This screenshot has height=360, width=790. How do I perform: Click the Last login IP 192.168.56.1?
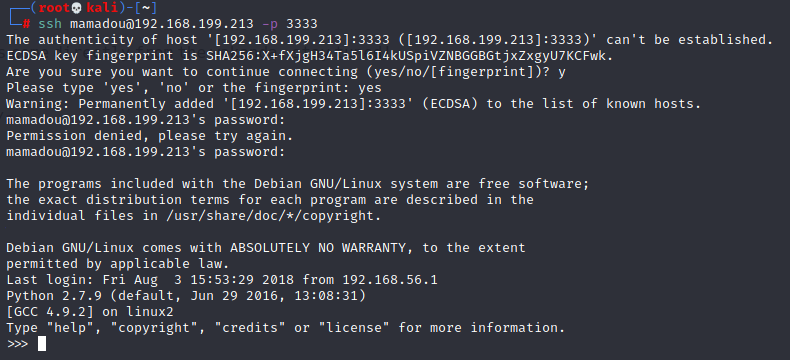(x=390, y=280)
